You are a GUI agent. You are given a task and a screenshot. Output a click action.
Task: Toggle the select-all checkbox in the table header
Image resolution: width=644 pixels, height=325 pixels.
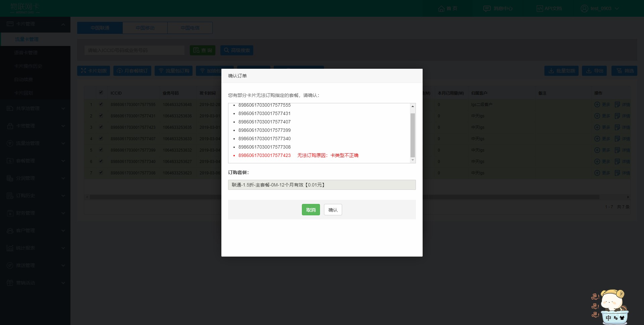[x=101, y=93]
